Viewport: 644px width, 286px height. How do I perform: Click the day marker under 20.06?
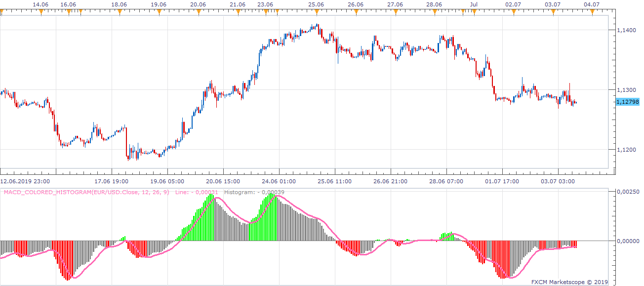coord(198,11)
